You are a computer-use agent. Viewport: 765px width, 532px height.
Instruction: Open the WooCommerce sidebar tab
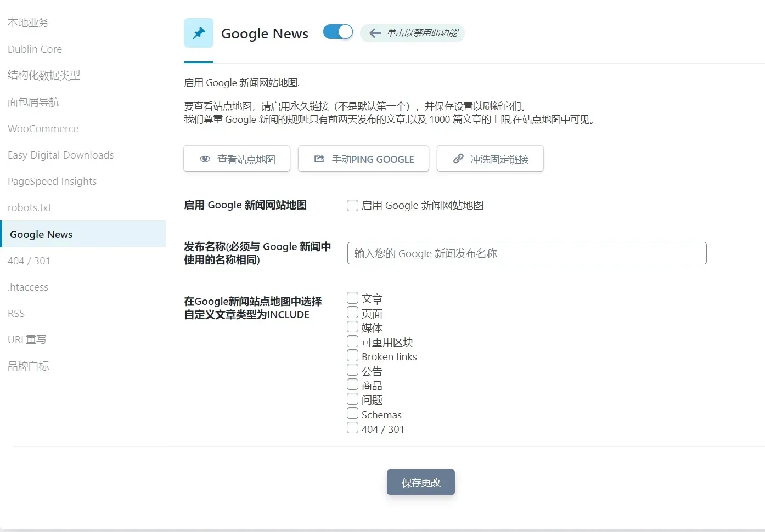pyautogui.click(x=83, y=128)
